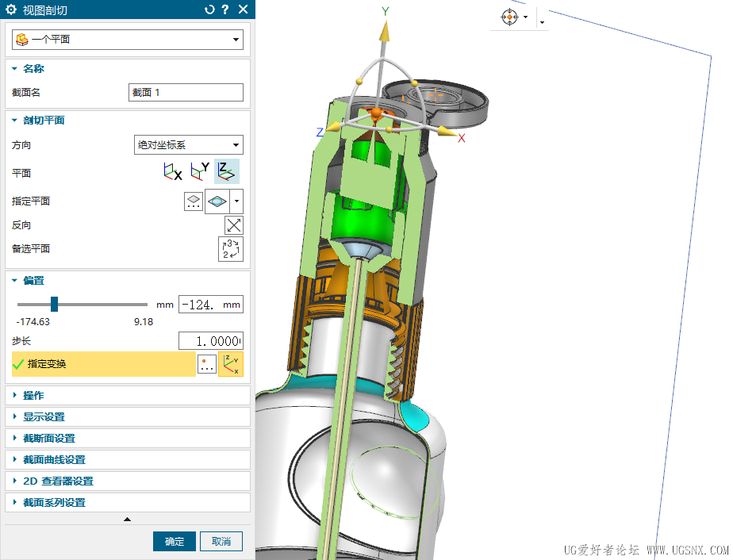Click the snap point target icon in viewport
Viewport: 733px width, 560px height.
509,17
